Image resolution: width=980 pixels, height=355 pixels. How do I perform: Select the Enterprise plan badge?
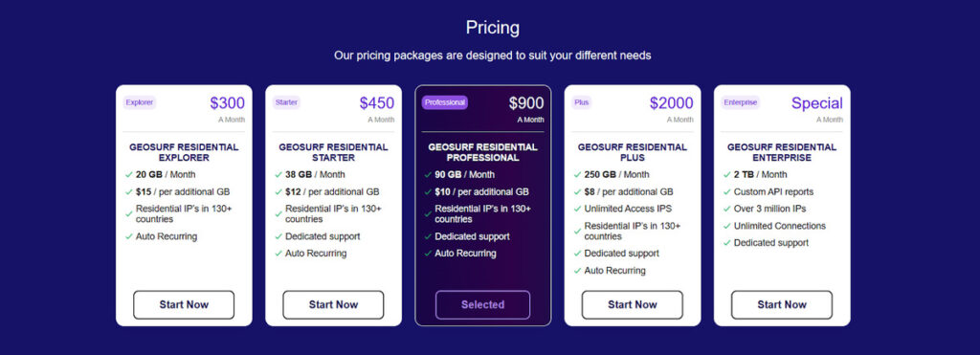point(740,102)
